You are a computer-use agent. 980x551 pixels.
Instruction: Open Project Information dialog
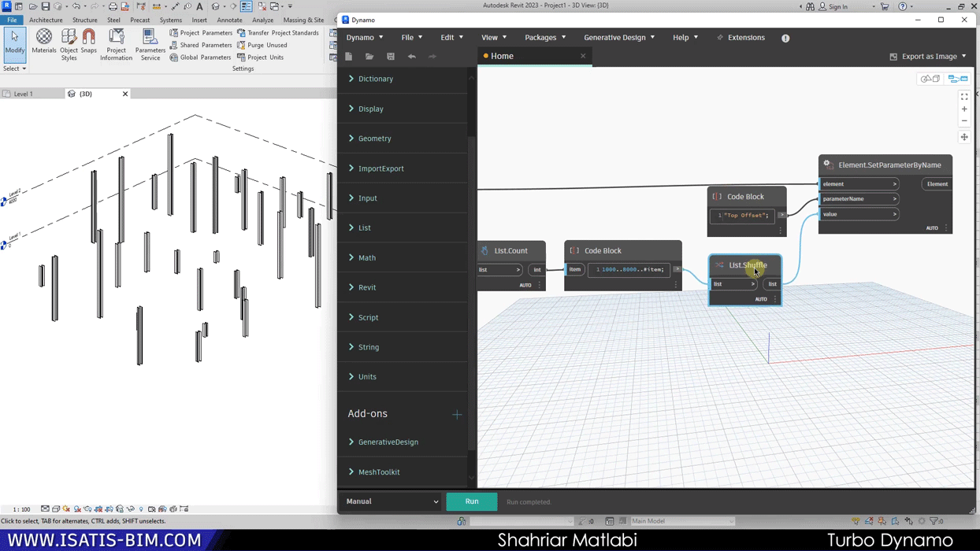pyautogui.click(x=117, y=45)
